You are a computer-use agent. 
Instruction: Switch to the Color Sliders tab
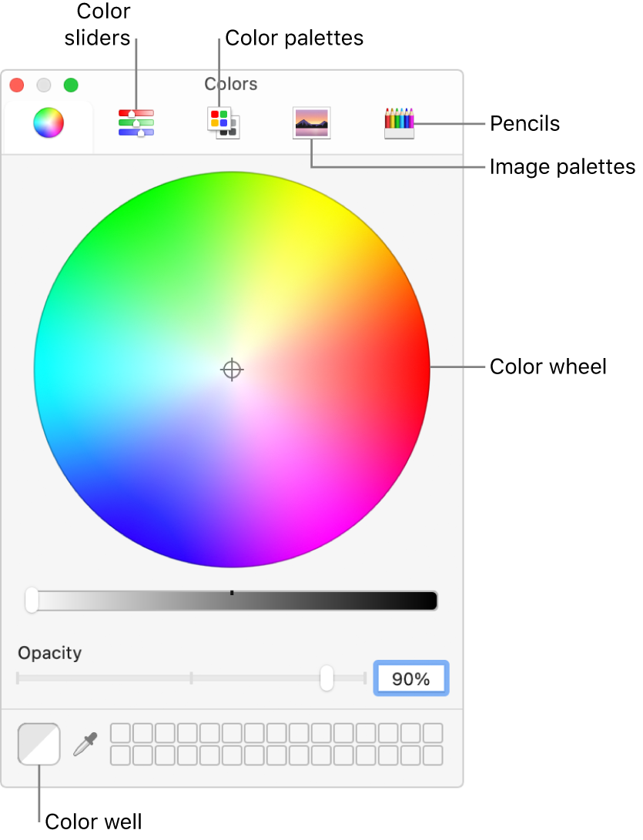(136, 122)
